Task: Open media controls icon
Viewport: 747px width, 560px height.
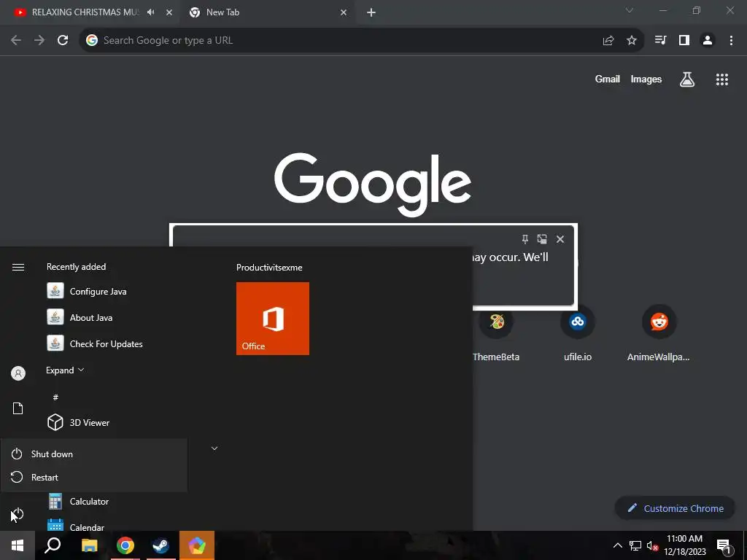Action: pyautogui.click(x=660, y=41)
